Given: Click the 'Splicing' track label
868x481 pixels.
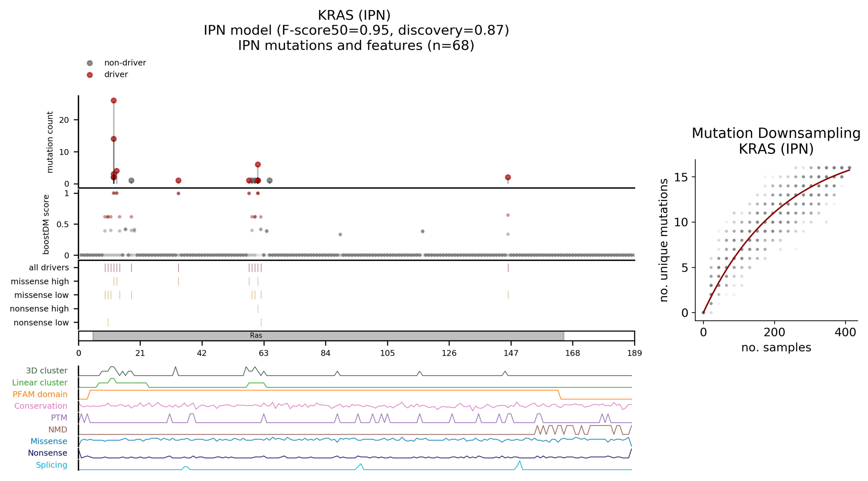Looking at the screenshot, I should click(x=51, y=465).
